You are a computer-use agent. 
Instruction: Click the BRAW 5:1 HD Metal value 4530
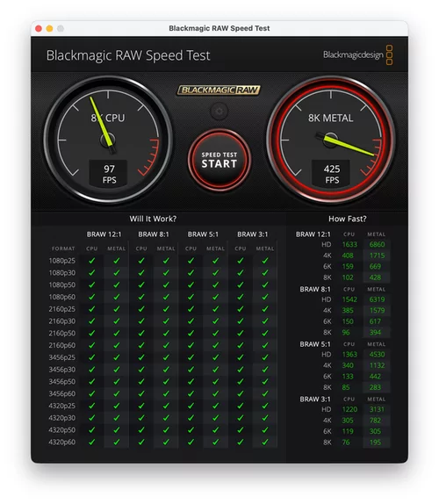377,355
